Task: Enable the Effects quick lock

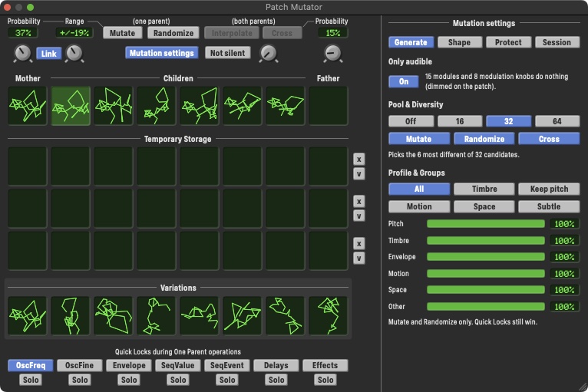Action: click(x=325, y=365)
